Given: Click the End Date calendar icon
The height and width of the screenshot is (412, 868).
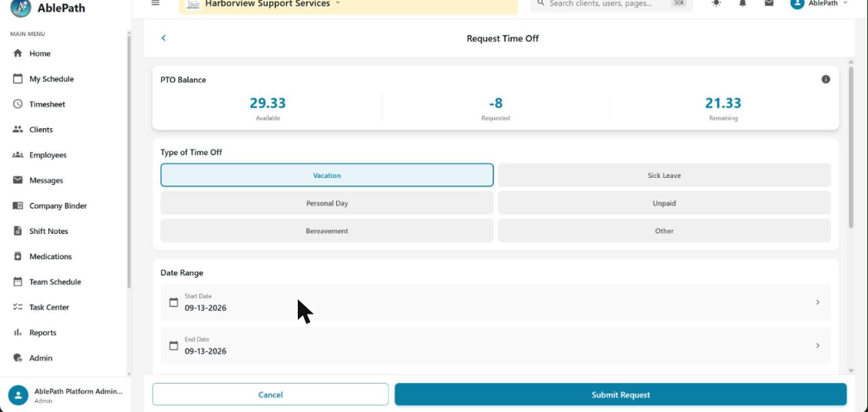Looking at the screenshot, I should pyautogui.click(x=173, y=345).
